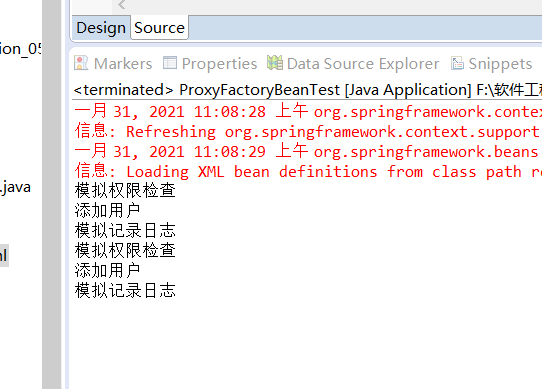Open the Properties tab label
Image resolution: width=542 pixels, height=389 pixels.
(219, 64)
